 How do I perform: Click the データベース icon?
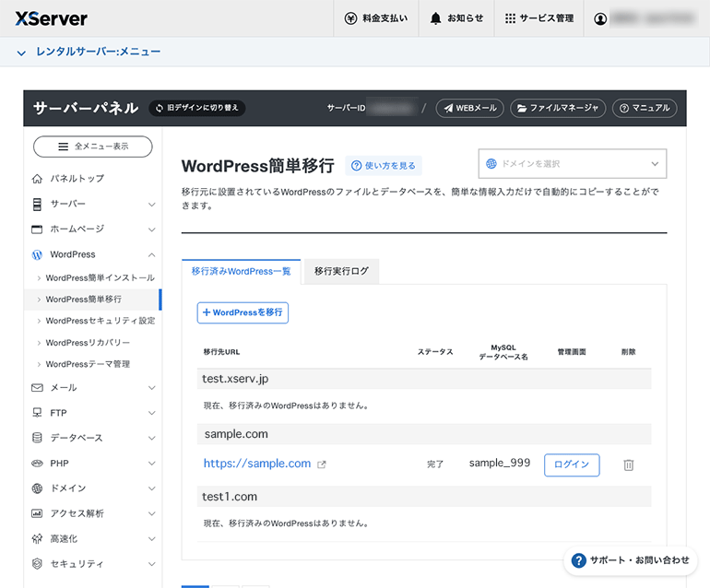click(37, 438)
